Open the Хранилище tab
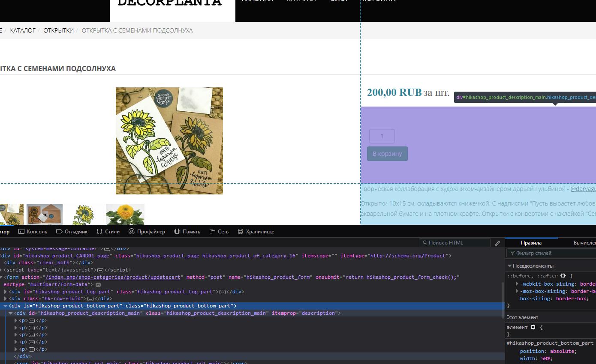Image resolution: width=596 pixels, height=364 pixels. 256,232
